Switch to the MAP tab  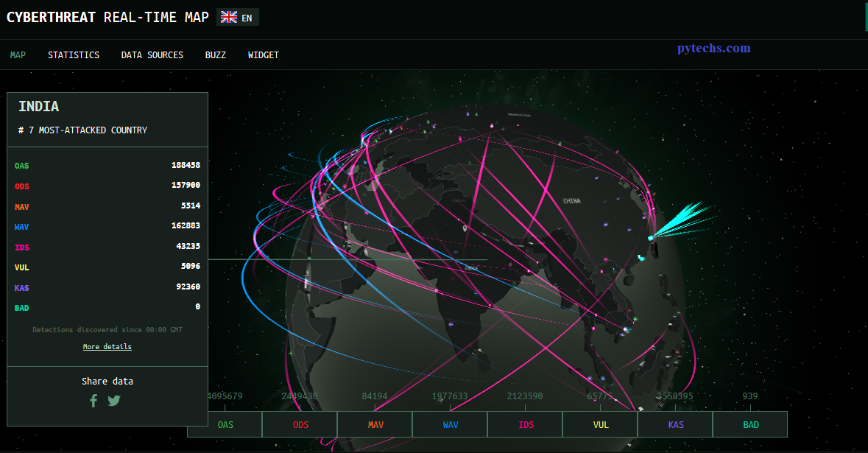point(18,55)
